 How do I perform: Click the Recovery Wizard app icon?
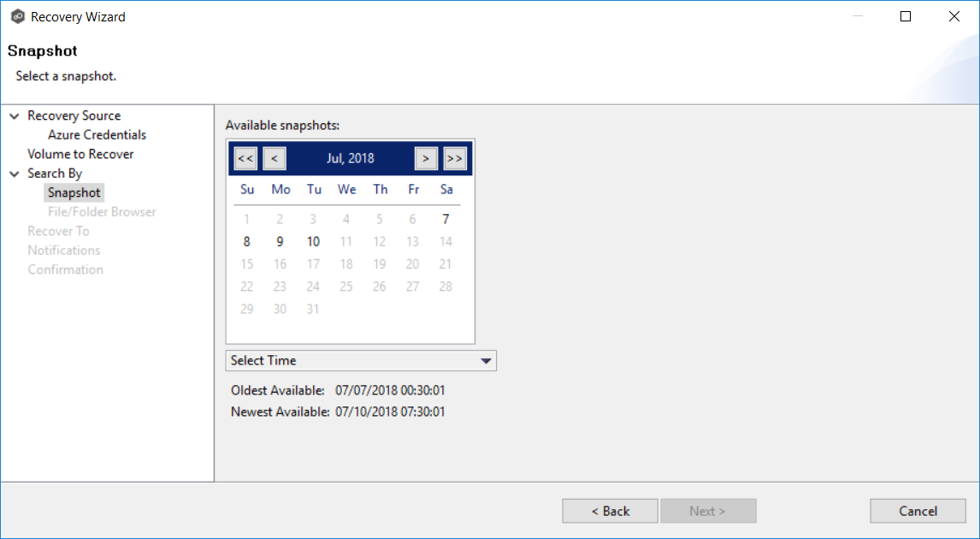click(17, 16)
